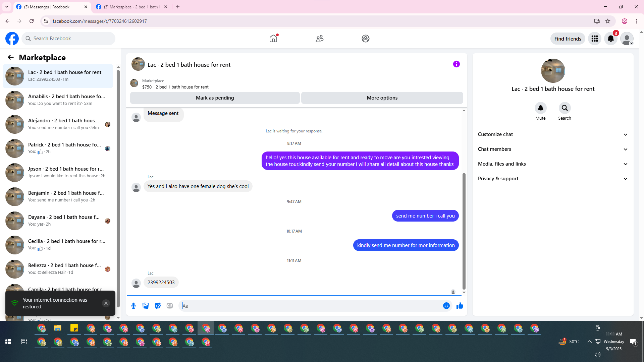
Task: Bookmark this page with the star icon
Action: pos(608,21)
